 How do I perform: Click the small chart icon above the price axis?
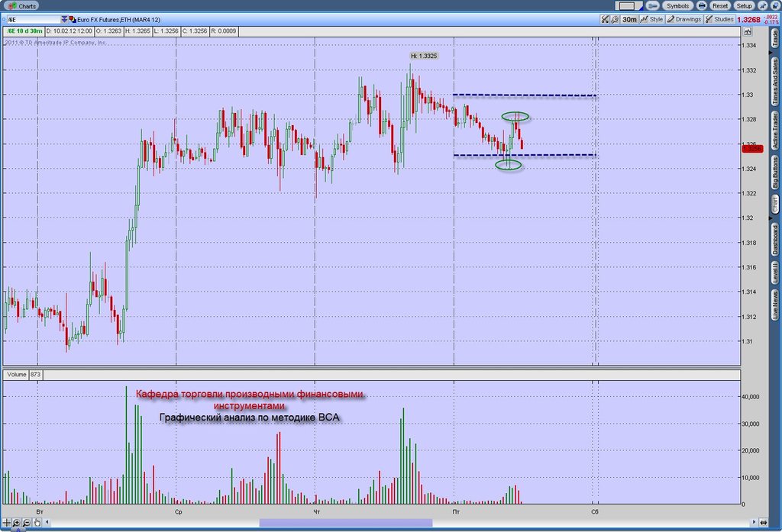coord(747,31)
